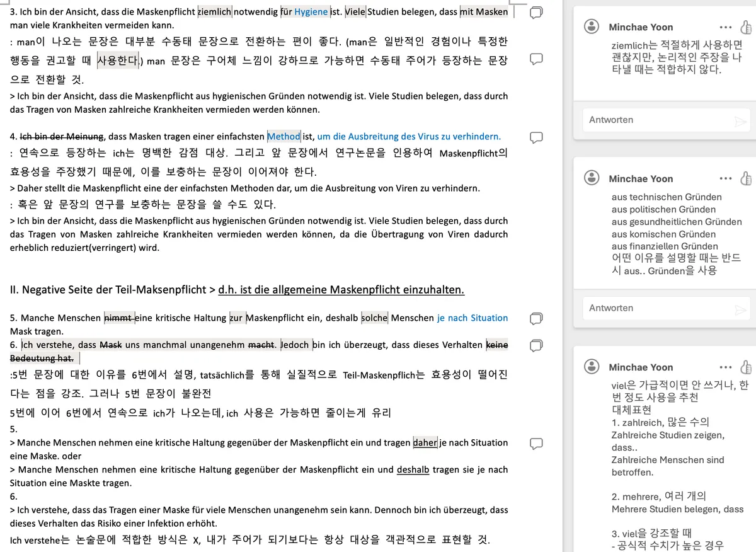Click author name Minchae Yoon on 'aus technischen Gründen' comment
Viewport: 756px width, 552px height.
click(x=641, y=178)
